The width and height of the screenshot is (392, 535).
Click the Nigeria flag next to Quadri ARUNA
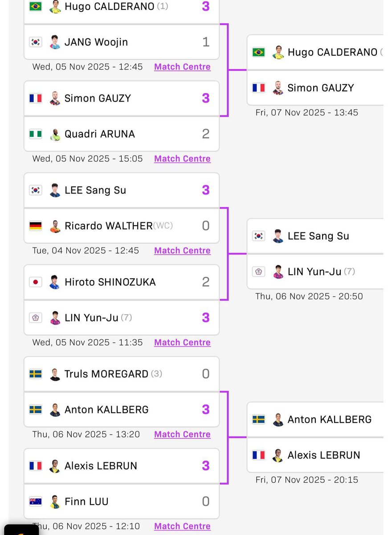coord(36,134)
